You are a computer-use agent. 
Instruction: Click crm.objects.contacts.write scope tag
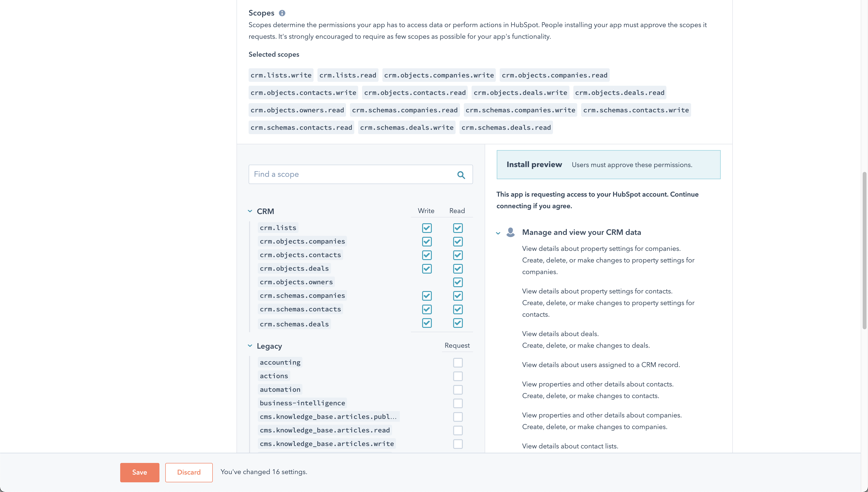coord(303,92)
